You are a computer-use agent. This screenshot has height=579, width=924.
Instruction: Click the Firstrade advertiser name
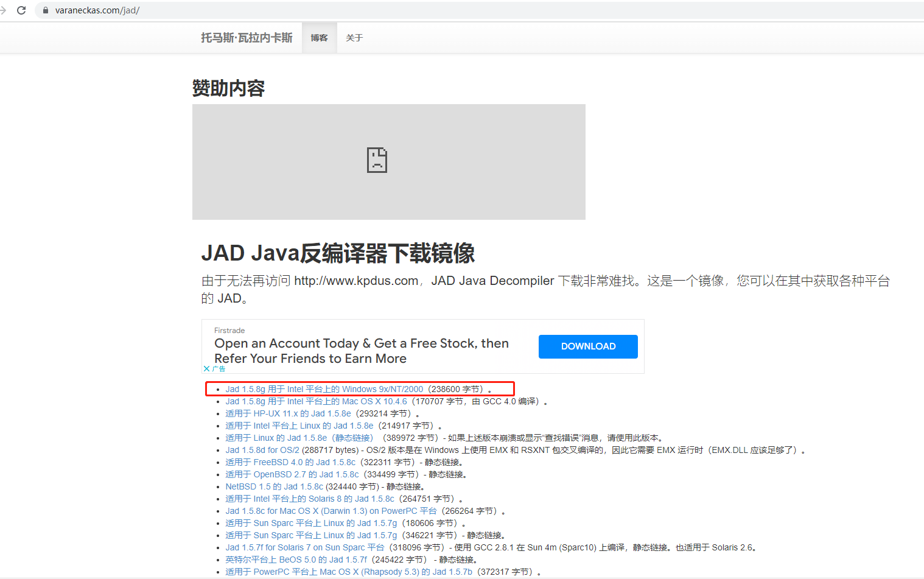[229, 331]
